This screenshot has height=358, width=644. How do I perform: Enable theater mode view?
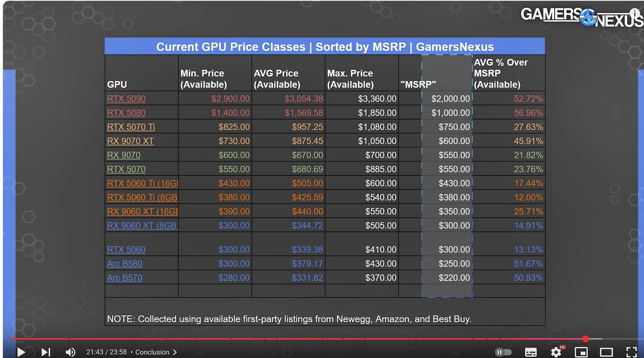pos(606,352)
